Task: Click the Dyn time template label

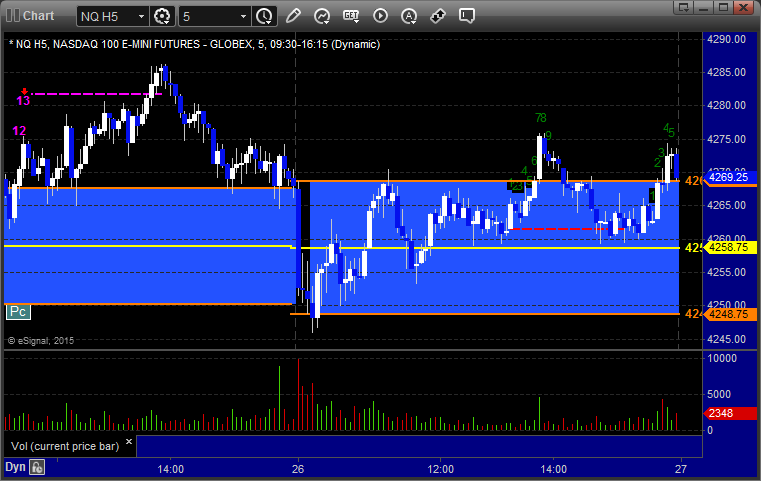Action: click(x=15, y=467)
